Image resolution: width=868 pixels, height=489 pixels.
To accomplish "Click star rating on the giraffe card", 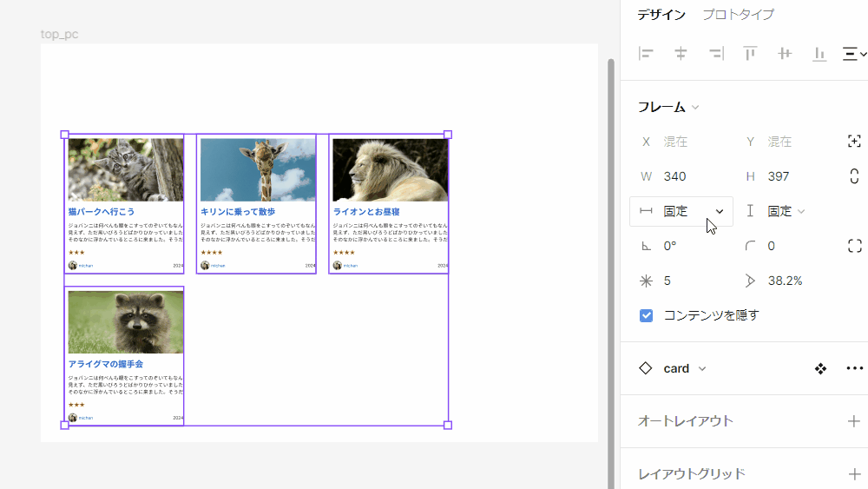I will click(212, 253).
